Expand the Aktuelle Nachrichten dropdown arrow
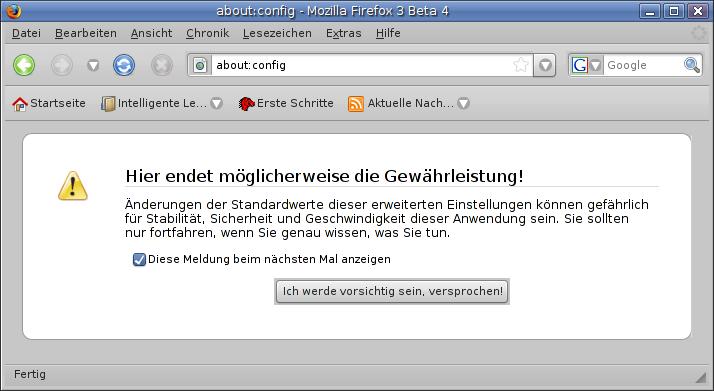 (463, 104)
